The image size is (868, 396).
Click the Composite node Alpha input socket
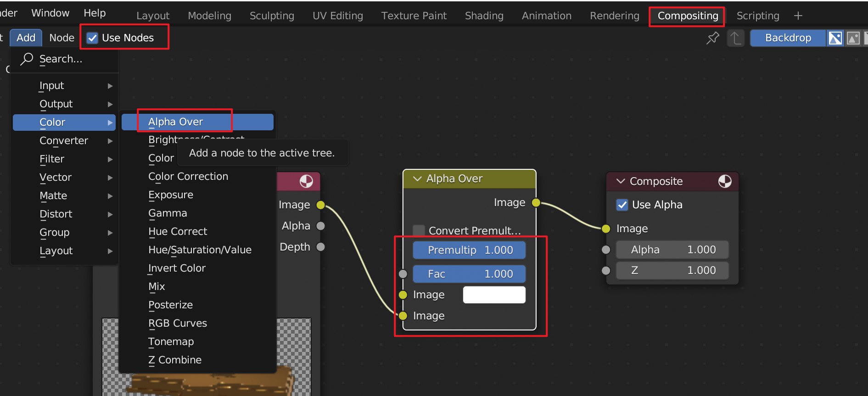pos(606,250)
